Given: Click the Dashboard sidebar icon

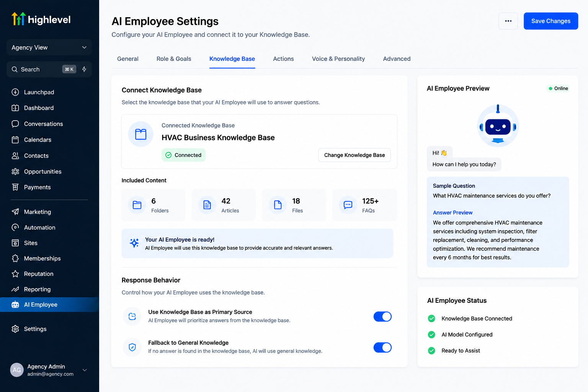Looking at the screenshot, I should 15,108.
